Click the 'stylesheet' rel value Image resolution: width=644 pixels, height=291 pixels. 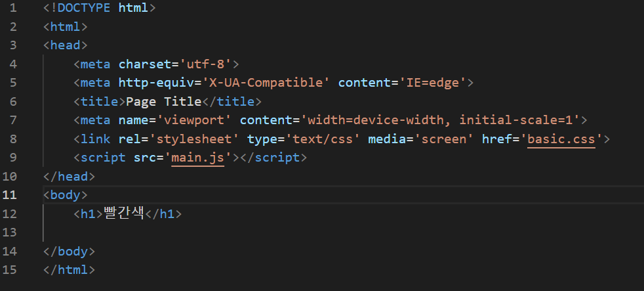tap(194, 139)
